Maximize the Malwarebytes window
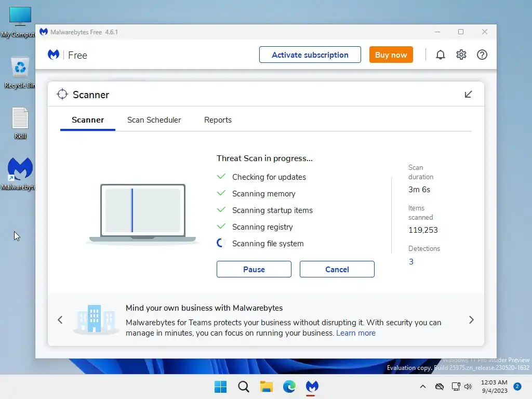Viewport: 532px width, 399px height. click(461, 32)
